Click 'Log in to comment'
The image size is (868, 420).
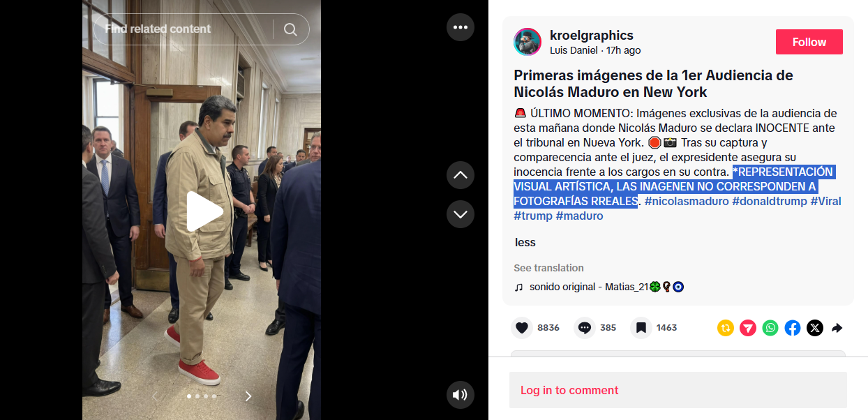click(x=569, y=390)
